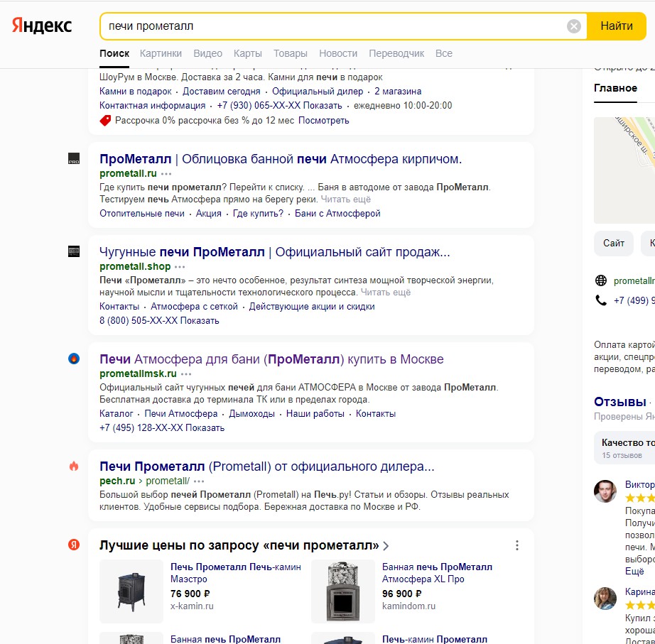Clear the search query with the X icon
655x644 pixels.
(573, 26)
